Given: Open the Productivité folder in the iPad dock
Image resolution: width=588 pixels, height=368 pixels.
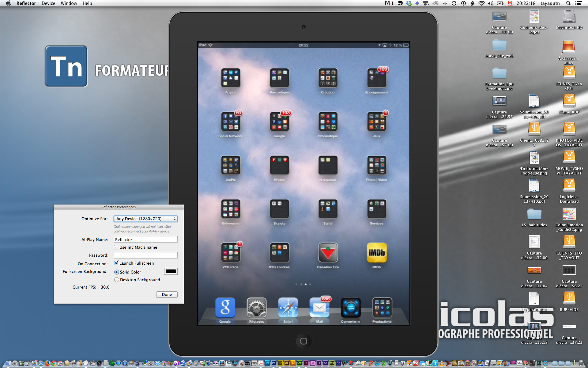Looking at the screenshot, I should [x=382, y=308].
